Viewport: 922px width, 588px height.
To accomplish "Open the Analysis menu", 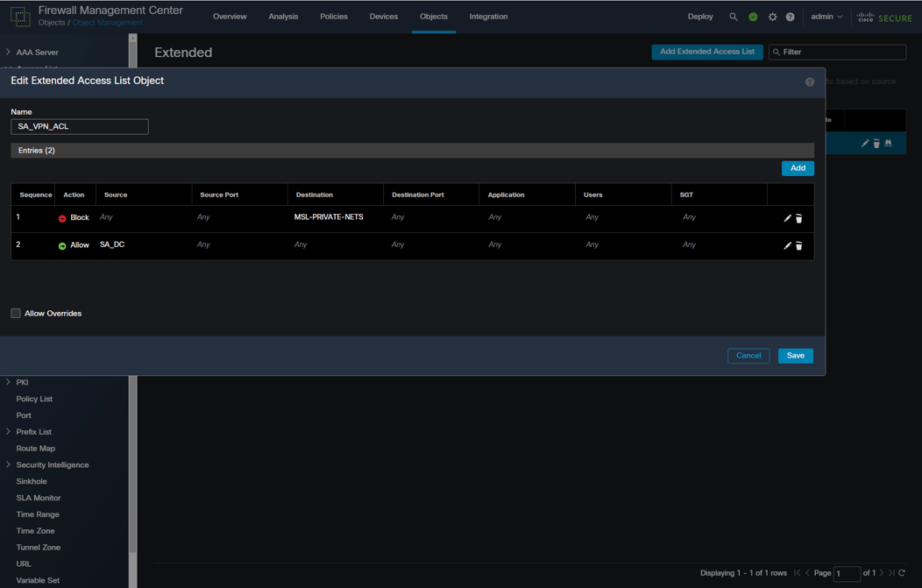I will pos(283,17).
